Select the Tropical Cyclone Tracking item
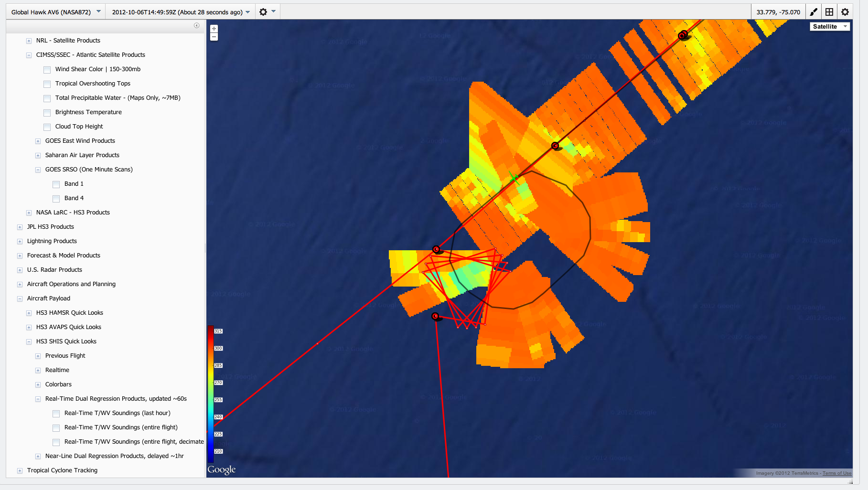 tap(62, 470)
